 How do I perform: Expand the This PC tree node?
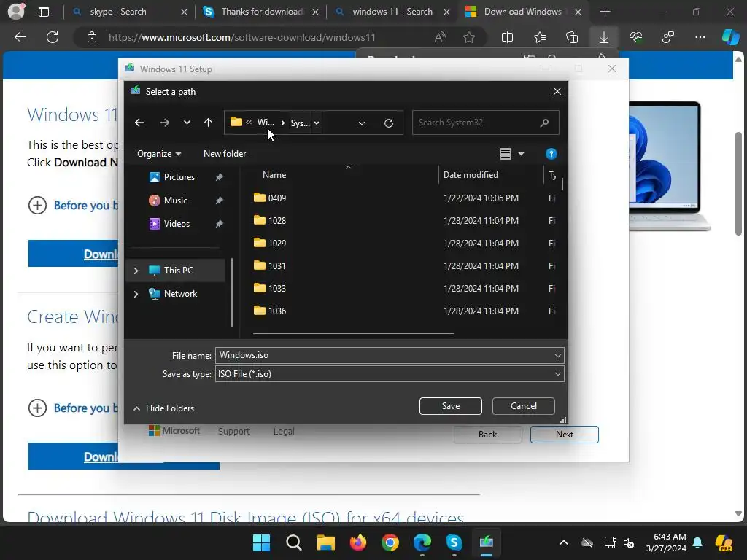136,271
